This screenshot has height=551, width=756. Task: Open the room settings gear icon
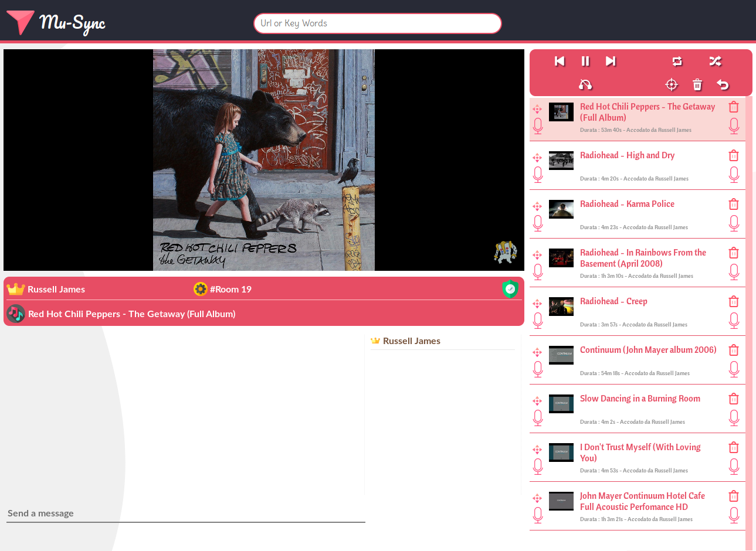pos(201,289)
